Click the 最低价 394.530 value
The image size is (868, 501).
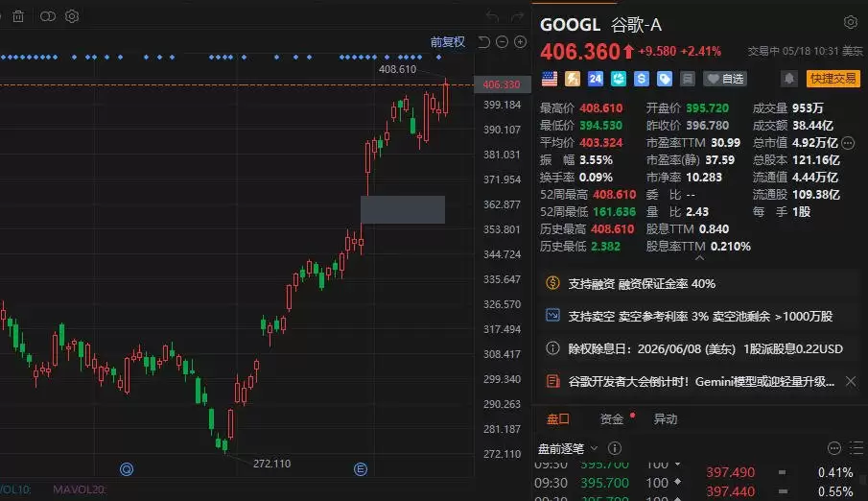pos(601,125)
